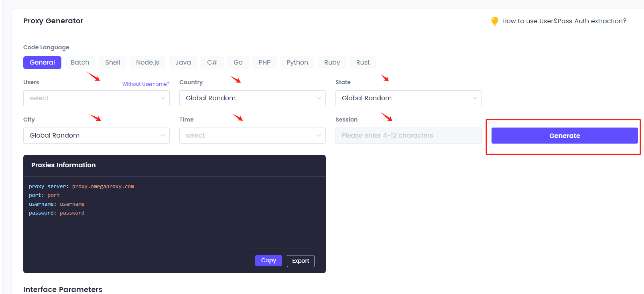The image size is (644, 294).
Task: Click the port value in proxies info
Action: 53,195
